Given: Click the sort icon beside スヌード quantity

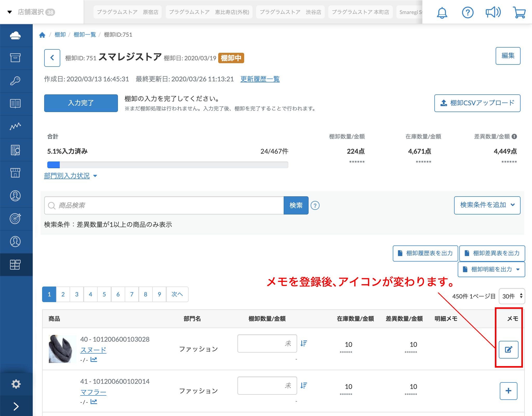Looking at the screenshot, I should [x=304, y=343].
